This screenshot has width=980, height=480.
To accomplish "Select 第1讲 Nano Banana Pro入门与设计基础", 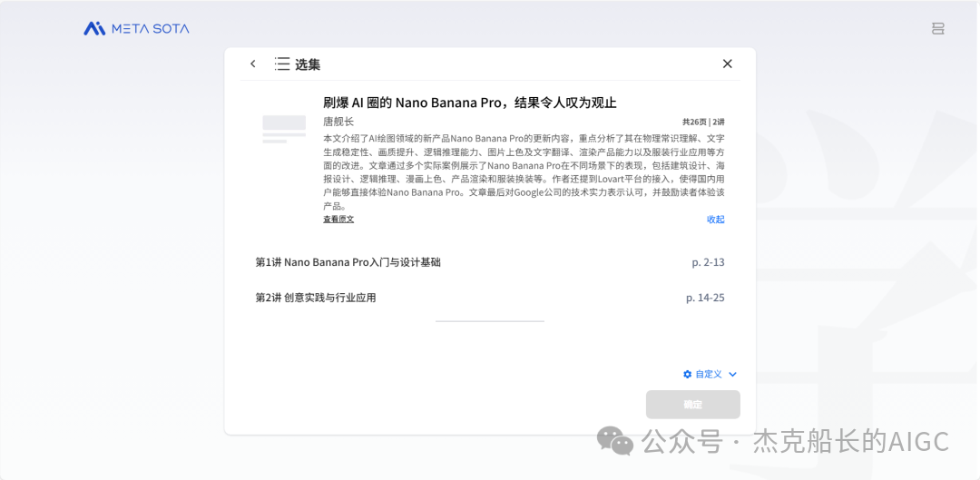I will click(490, 262).
